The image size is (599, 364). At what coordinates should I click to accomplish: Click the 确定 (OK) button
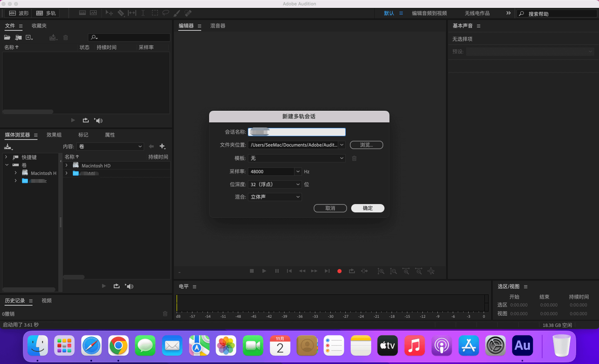click(367, 208)
